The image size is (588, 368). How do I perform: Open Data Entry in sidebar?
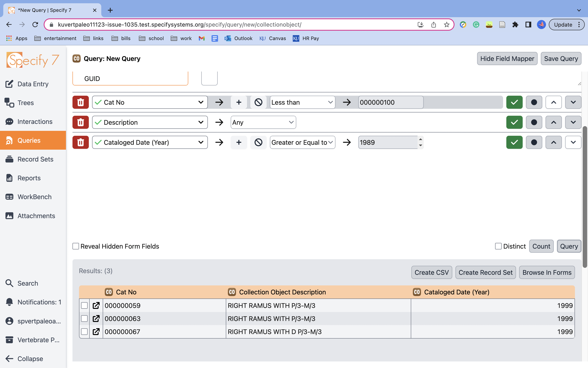point(33,84)
